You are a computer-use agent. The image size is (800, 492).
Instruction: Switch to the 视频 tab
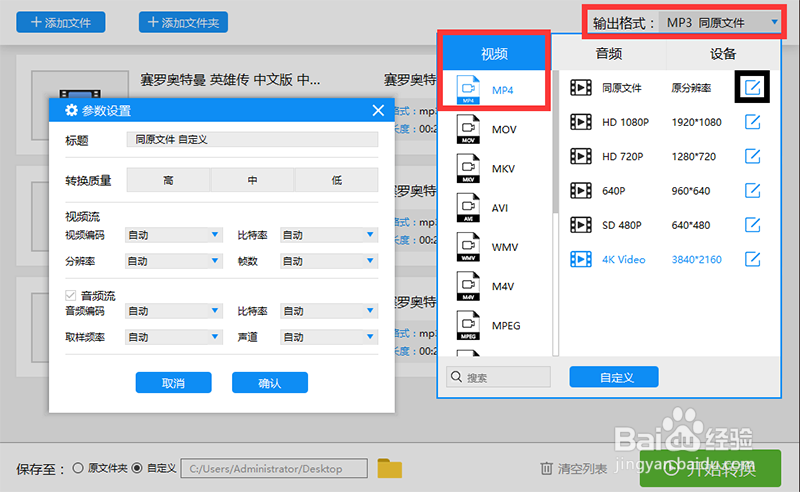pos(494,54)
